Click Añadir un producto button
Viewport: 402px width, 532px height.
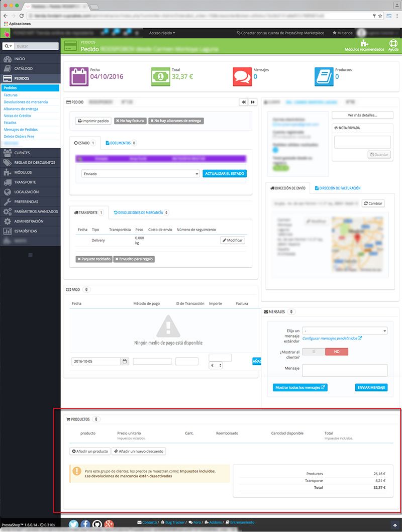pos(90,451)
